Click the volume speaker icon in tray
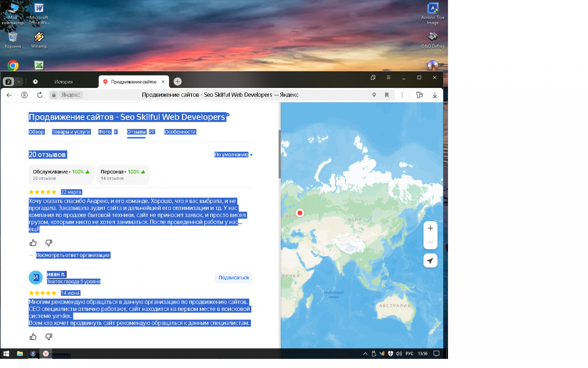The height and width of the screenshot is (368, 588). click(399, 354)
